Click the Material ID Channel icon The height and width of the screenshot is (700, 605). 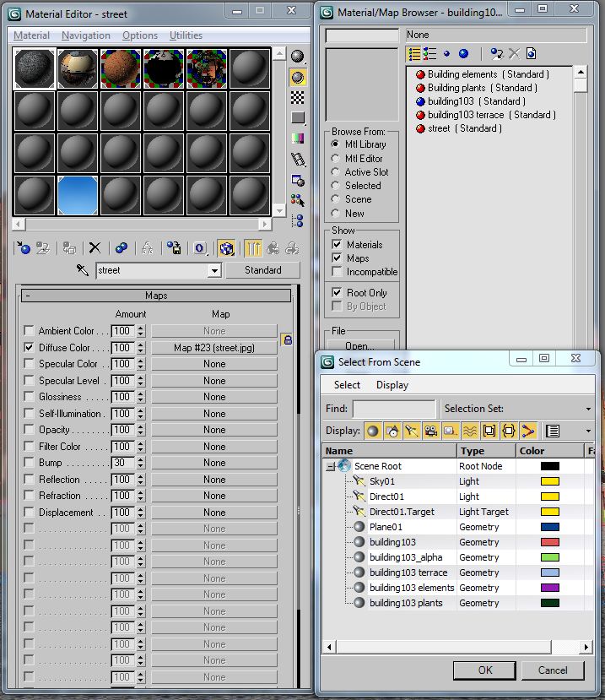tap(200, 248)
